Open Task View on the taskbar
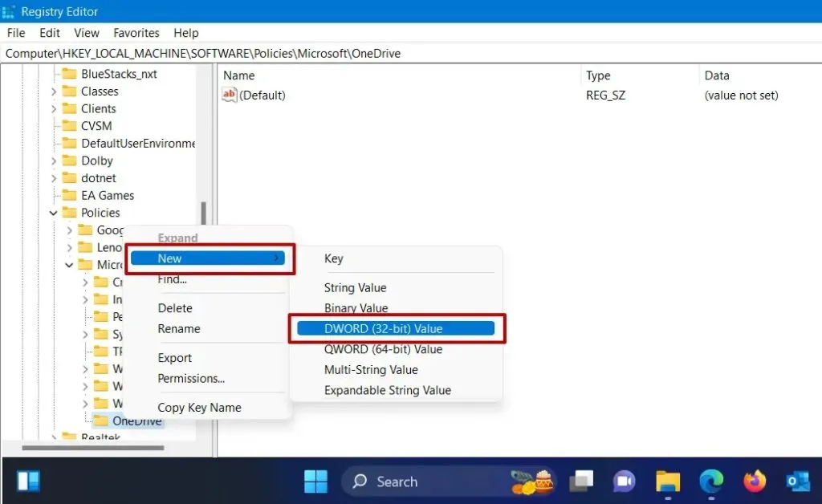This screenshot has width=822, height=504. (581, 481)
